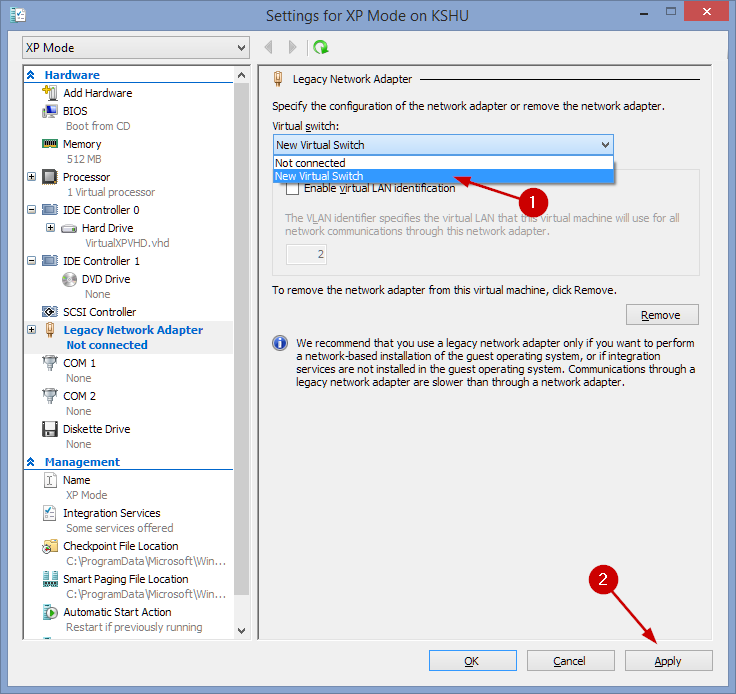
Task: Choose 'New Virtual Switch' list option
Action: [x=443, y=176]
